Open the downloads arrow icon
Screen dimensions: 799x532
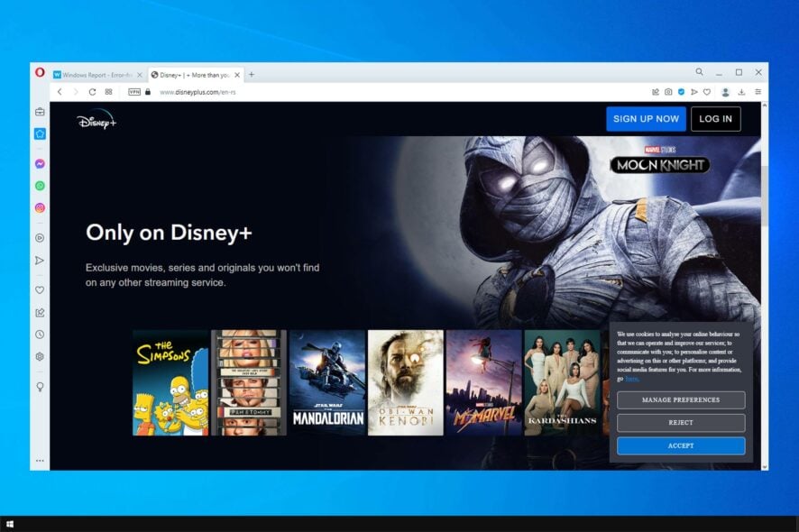(x=741, y=92)
